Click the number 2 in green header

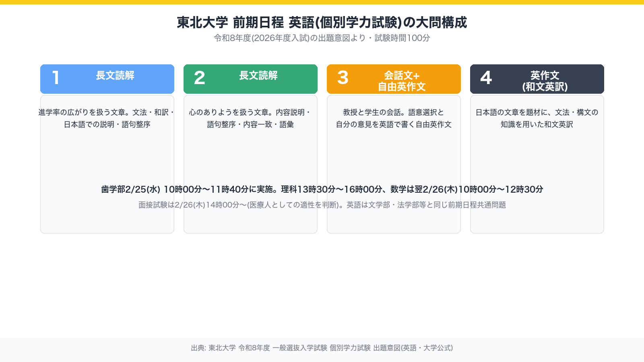(200, 78)
